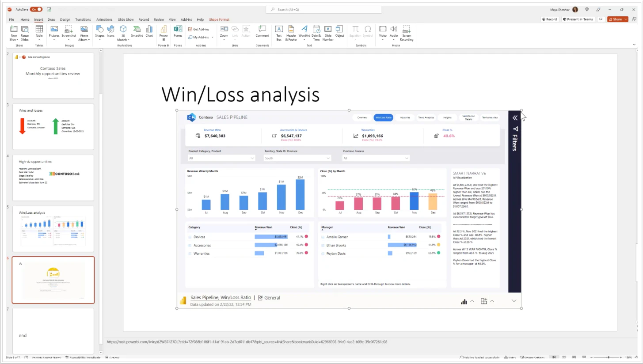The height and width of the screenshot is (364, 643).
Task: Click Present in Teams button
Action: 578,19
